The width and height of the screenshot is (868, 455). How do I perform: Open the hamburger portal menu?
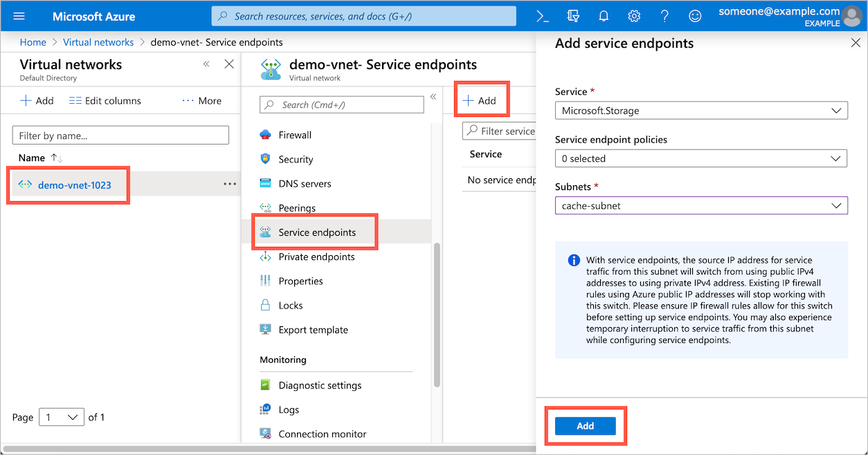tap(19, 16)
